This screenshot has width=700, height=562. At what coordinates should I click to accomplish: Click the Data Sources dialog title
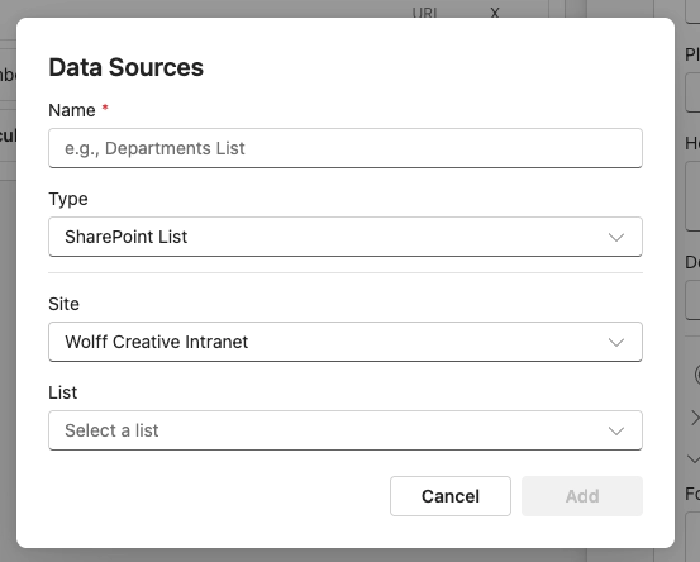pos(126,67)
